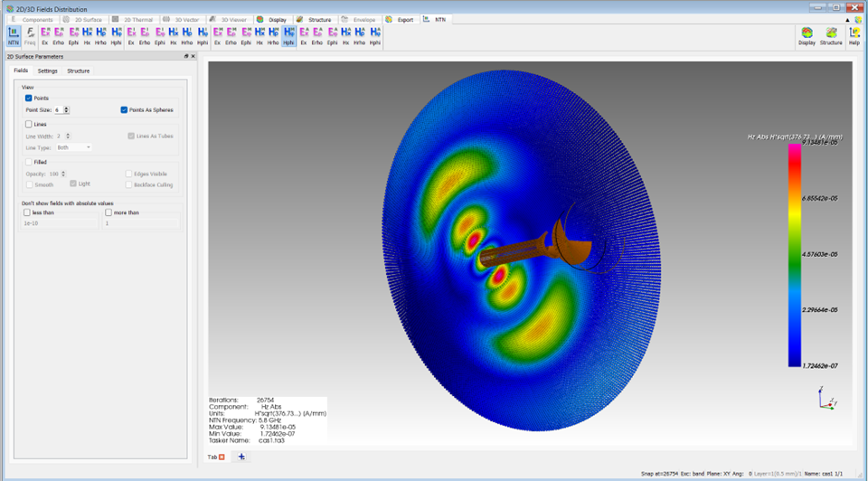Click the Point Size spinner arrows
The height and width of the screenshot is (481, 868).
tap(66, 110)
